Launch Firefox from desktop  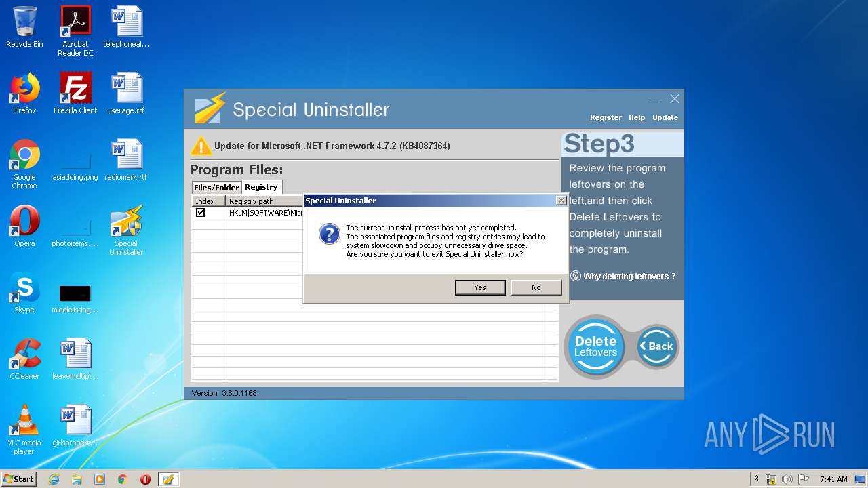point(24,94)
